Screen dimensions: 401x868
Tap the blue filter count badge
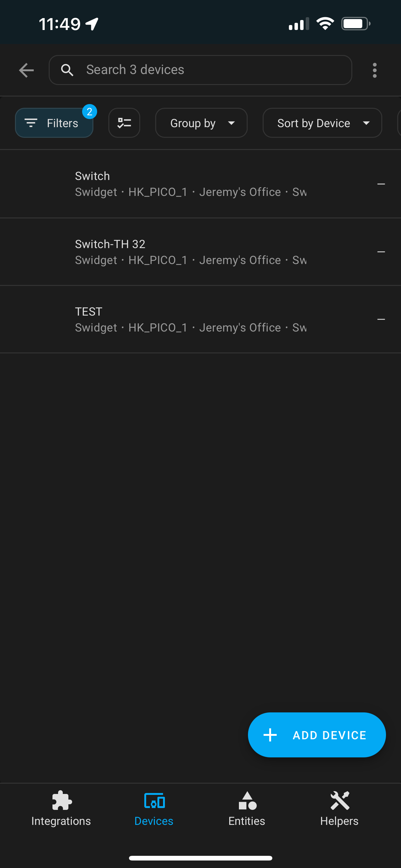90,112
